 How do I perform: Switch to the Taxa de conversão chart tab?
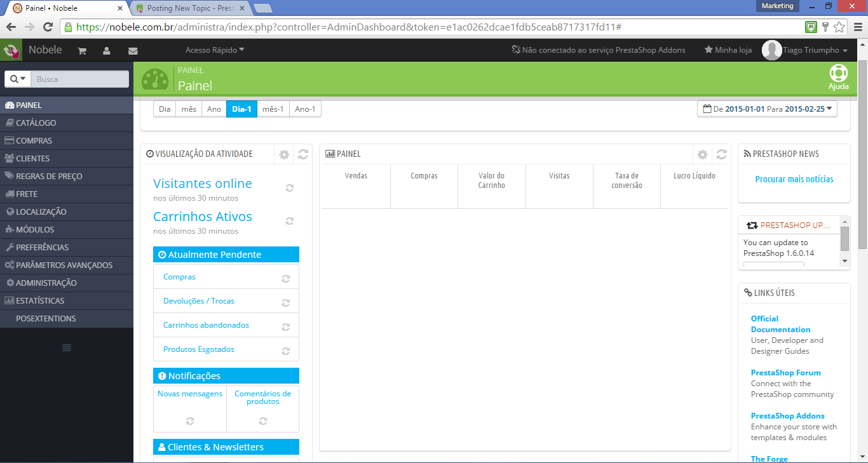(x=627, y=186)
